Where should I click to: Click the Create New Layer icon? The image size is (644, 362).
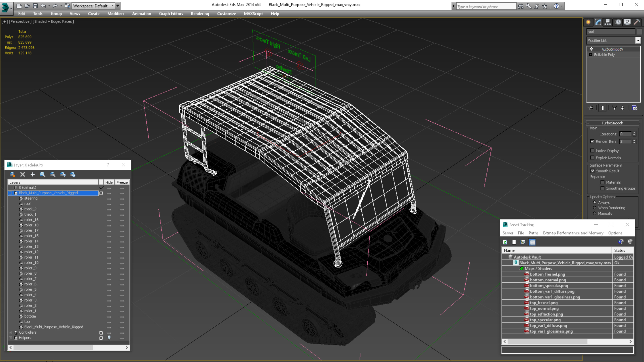pyautogui.click(x=12, y=174)
